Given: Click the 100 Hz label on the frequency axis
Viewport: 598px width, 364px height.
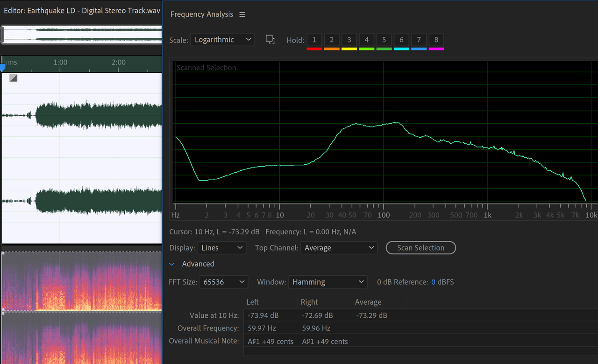Looking at the screenshot, I should click(x=384, y=215).
